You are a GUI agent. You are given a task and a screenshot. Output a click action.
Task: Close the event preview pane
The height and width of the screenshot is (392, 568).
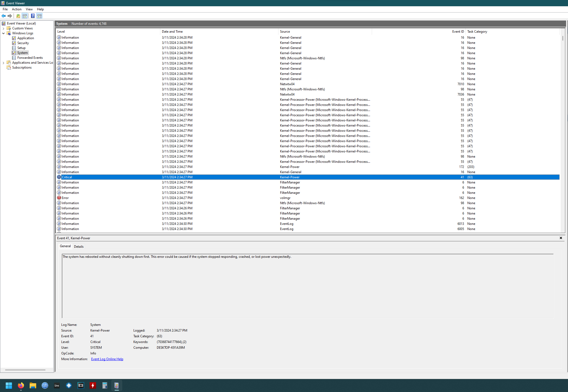[561, 238]
